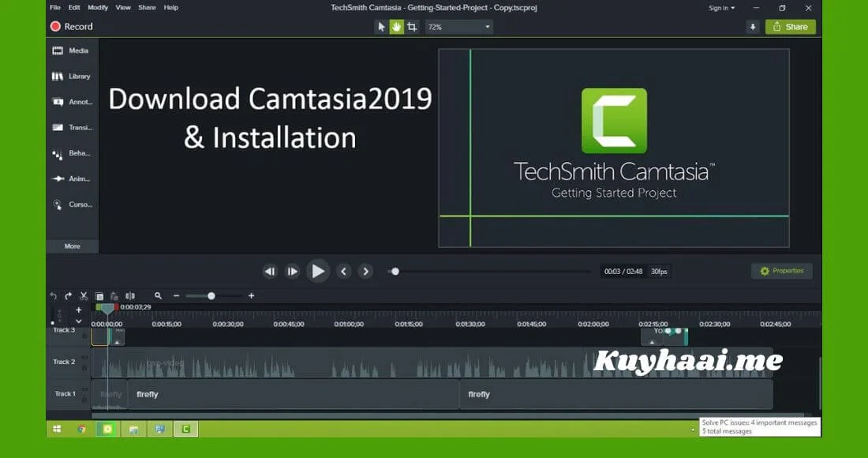The width and height of the screenshot is (868, 458).
Task: Click the Cut scissors icon
Action: (x=84, y=296)
